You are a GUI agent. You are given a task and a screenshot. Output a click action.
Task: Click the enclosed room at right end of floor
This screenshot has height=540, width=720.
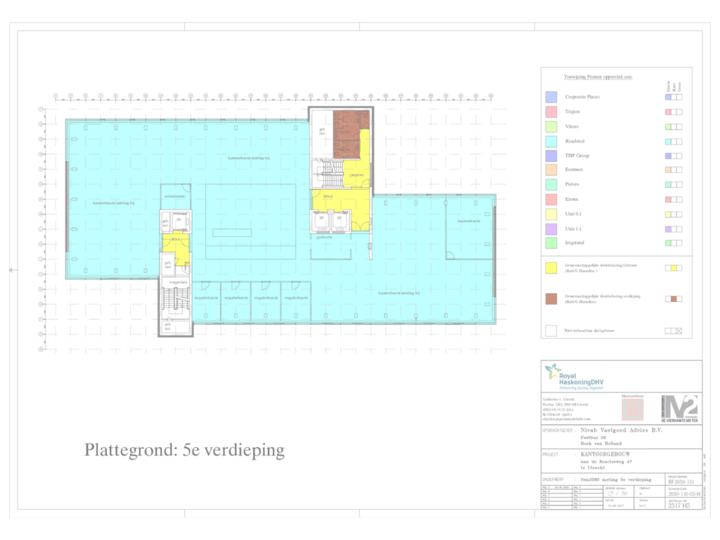470,232
